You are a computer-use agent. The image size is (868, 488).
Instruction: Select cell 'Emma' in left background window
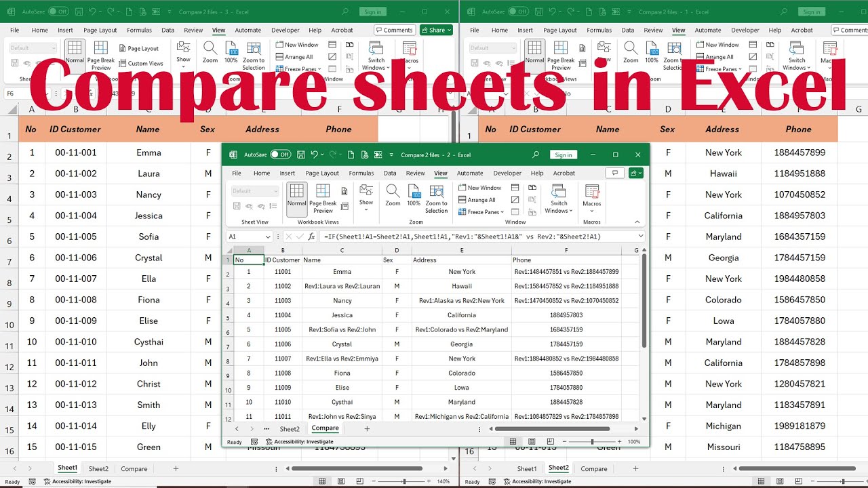(149, 152)
